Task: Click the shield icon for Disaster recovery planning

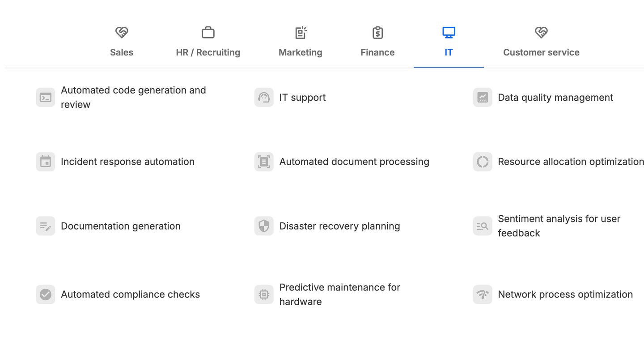Action: coord(264,226)
